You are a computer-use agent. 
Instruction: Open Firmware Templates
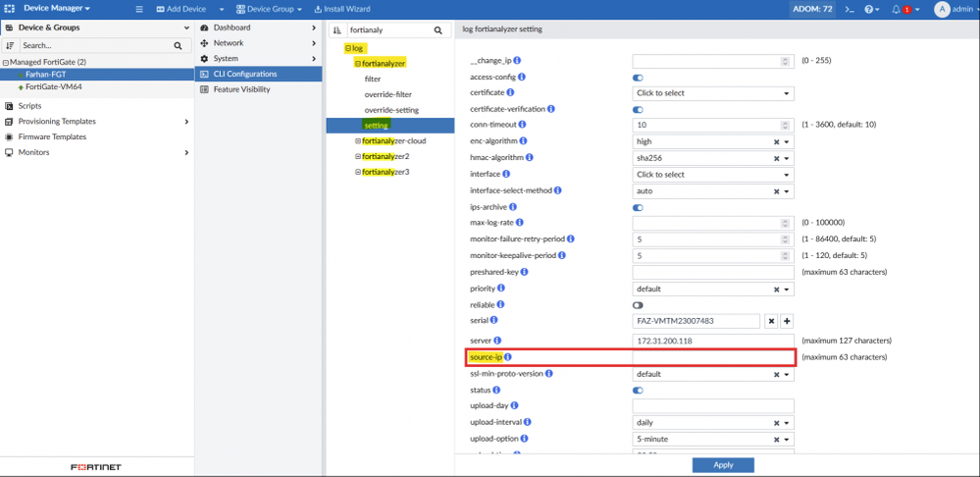52,136
